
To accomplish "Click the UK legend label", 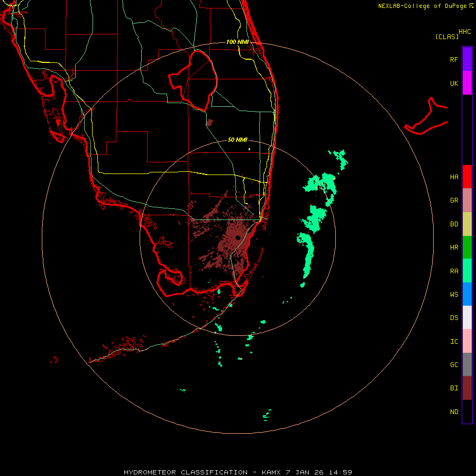I will click(454, 83).
